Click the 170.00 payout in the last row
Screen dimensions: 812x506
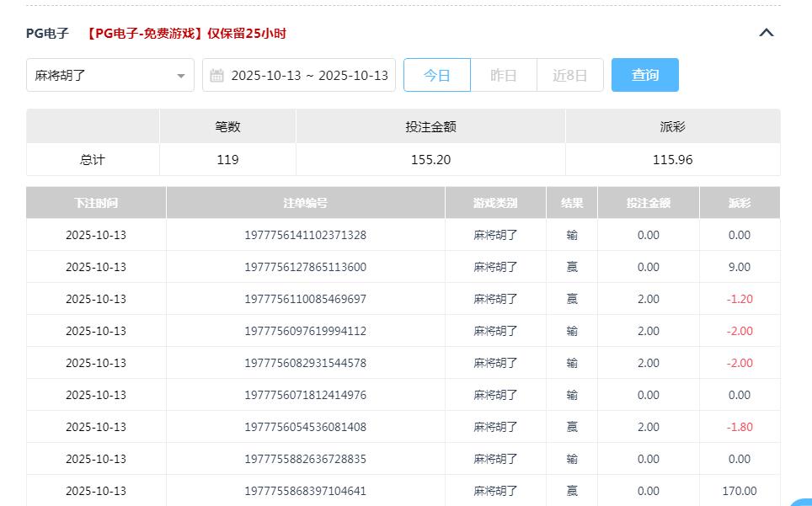coord(739,491)
